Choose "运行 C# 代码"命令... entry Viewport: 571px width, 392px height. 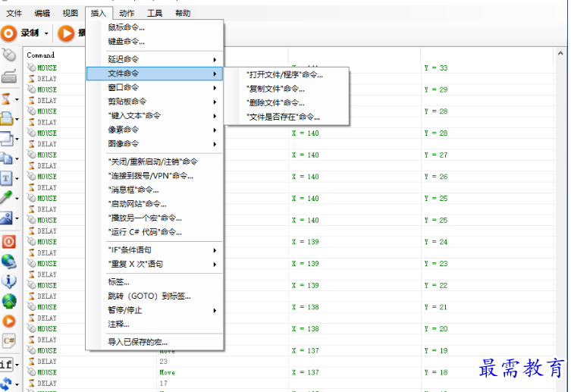tap(155, 232)
